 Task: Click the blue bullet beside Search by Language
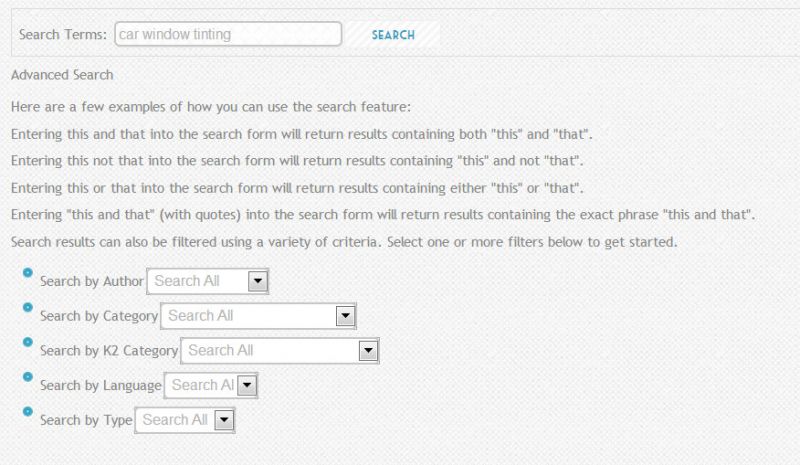[x=28, y=377]
